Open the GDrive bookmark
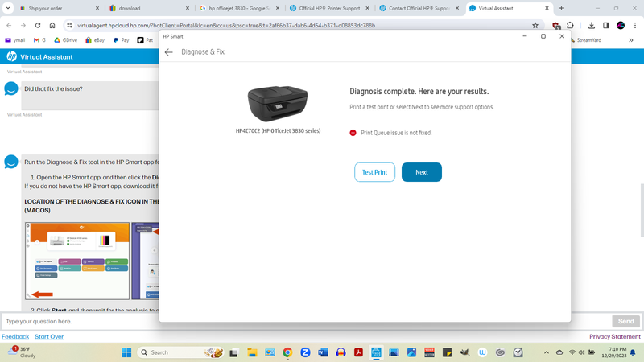This screenshot has width=644, height=362. (x=66, y=40)
